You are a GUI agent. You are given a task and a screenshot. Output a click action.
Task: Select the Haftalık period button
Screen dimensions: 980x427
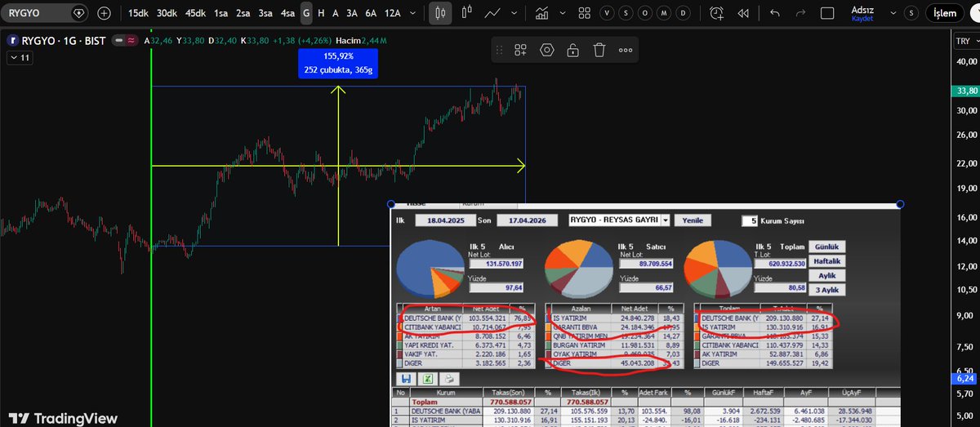tap(826, 261)
